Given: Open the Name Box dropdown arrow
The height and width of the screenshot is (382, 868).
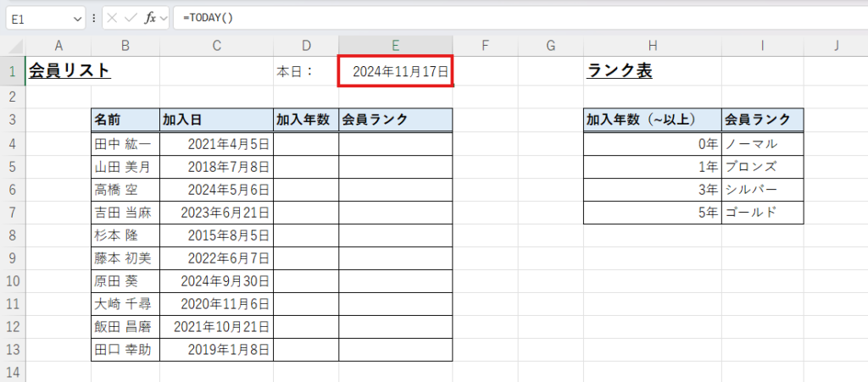Looking at the screenshot, I should [78, 18].
